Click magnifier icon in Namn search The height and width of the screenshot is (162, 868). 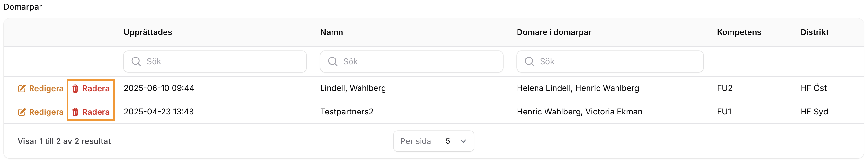[x=332, y=61]
